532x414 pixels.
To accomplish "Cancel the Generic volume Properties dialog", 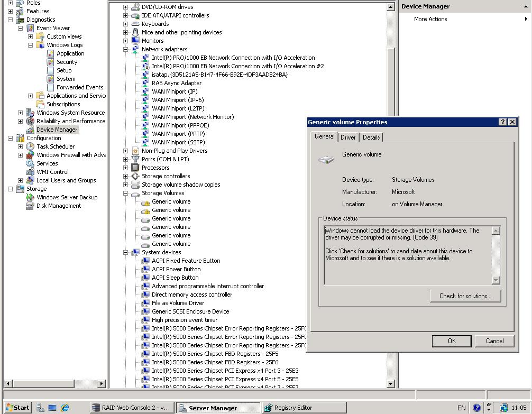I will pyautogui.click(x=494, y=341).
